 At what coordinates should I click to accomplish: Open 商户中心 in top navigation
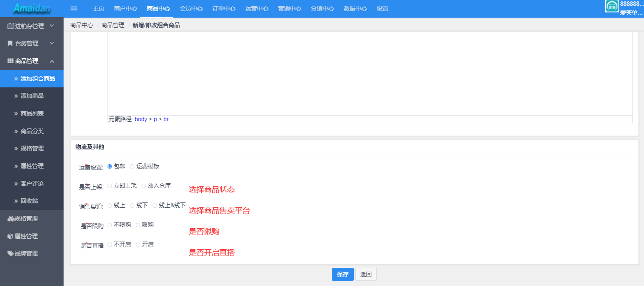click(126, 9)
